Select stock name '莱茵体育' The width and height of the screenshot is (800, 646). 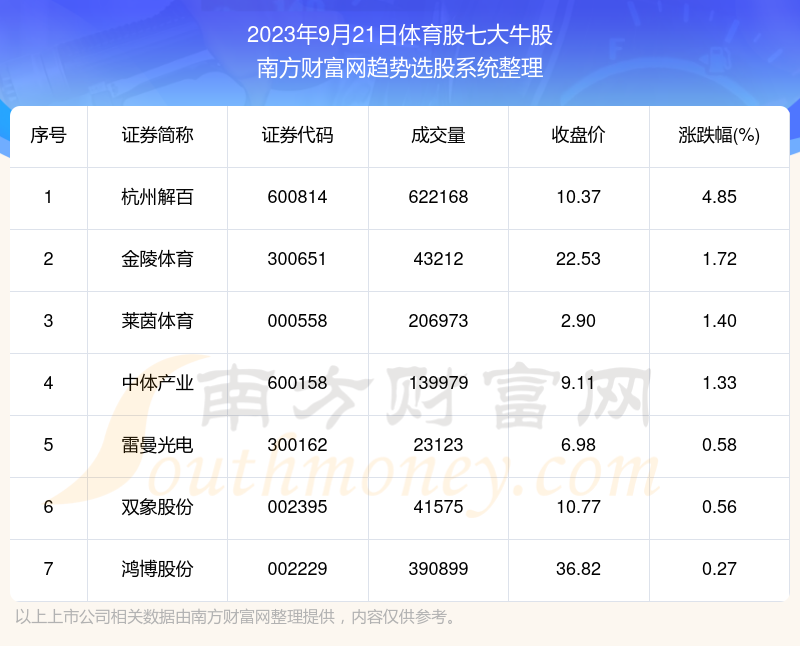(157, 321)
